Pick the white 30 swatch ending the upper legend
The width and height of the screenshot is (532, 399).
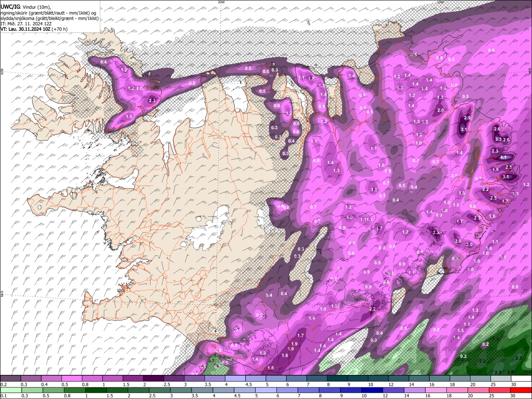(521, 379)
